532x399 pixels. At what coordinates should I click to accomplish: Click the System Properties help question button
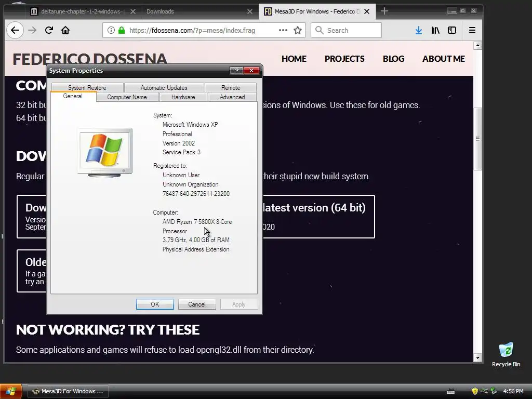236,70
